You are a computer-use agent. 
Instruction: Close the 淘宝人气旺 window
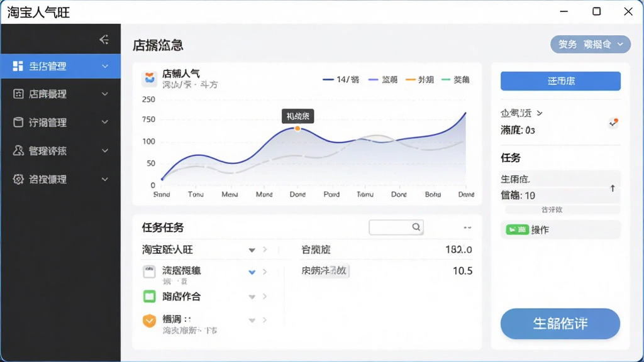tap(628, 11)
